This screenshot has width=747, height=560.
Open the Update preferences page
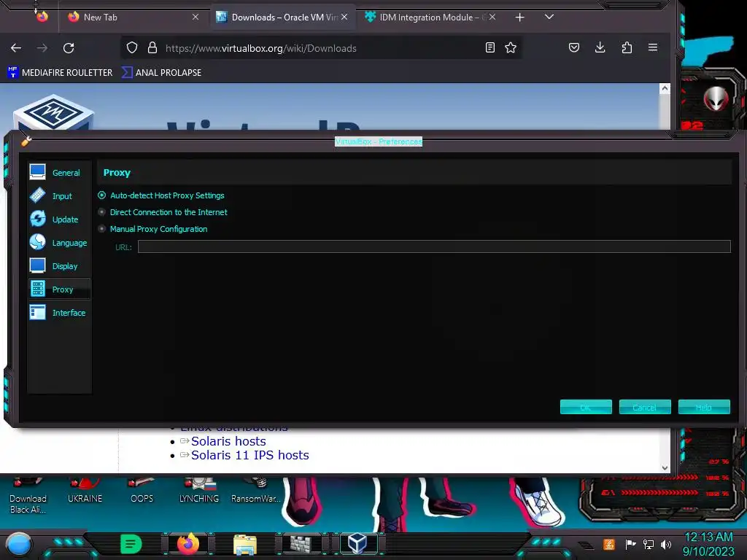pos(59,219)
